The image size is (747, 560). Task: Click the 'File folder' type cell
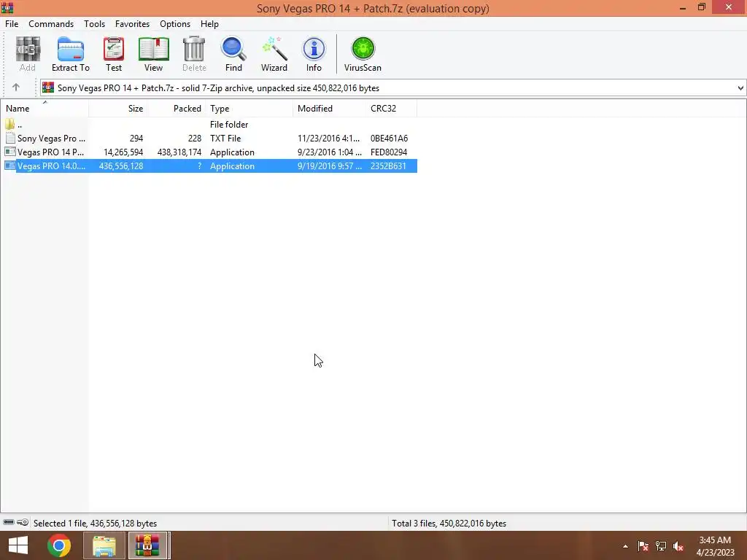tap(229, 125)
